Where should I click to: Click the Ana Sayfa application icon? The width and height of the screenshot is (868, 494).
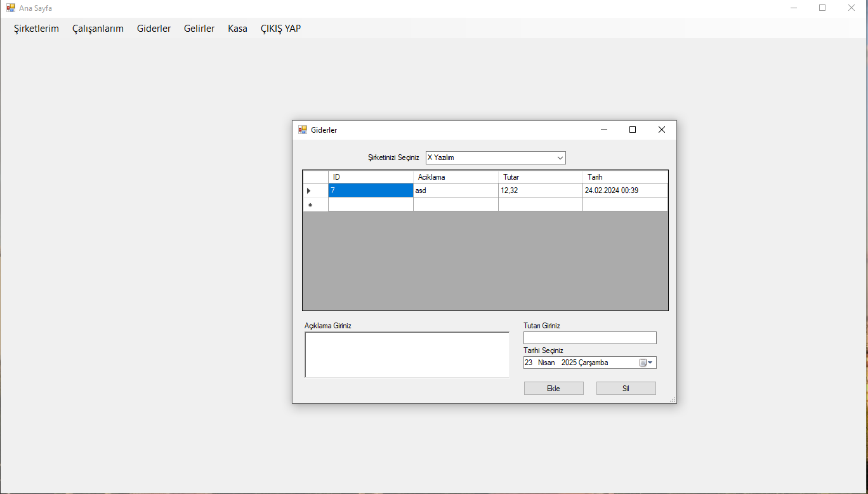click(11, 8)
